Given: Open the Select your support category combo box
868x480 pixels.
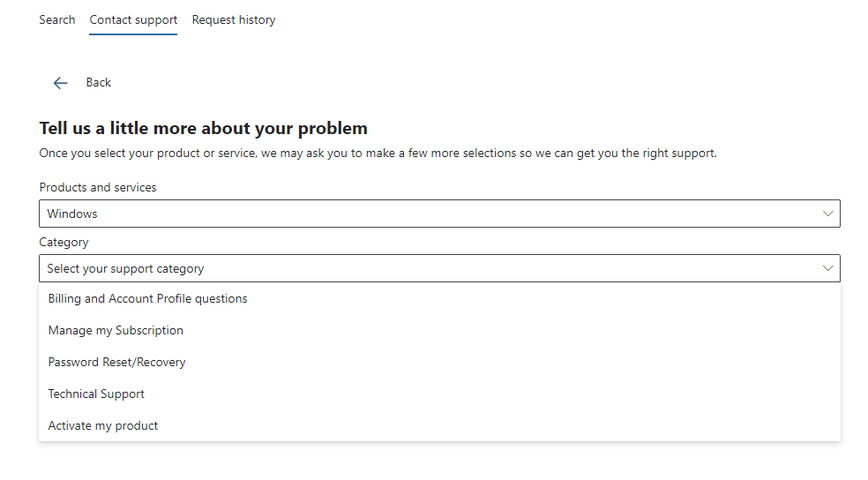Looking at the screenshot, I should [x=439, y=268].
